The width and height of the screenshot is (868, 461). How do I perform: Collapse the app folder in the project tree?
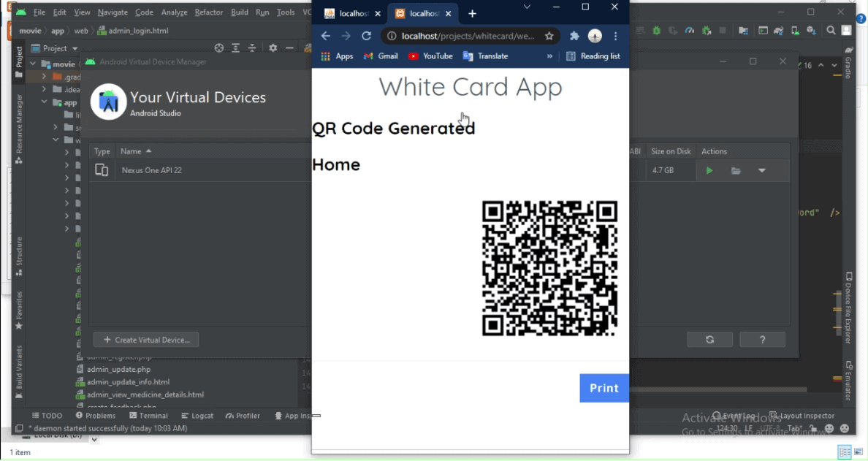click(x=44, y=102)
